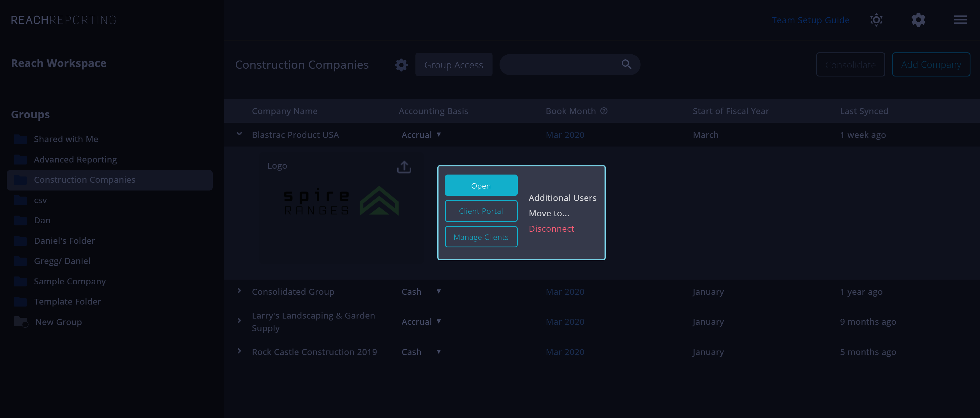Click the Reach Reporting settings gear icon

[918, 19]
